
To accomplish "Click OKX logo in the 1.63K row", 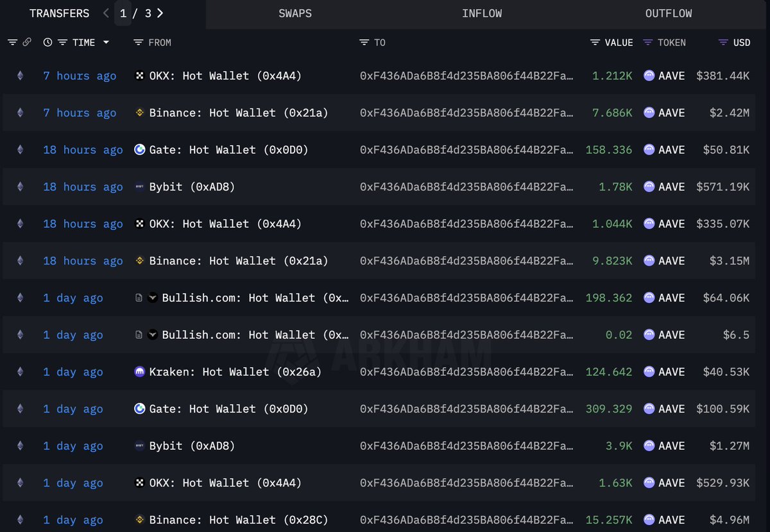I will 139,483.
